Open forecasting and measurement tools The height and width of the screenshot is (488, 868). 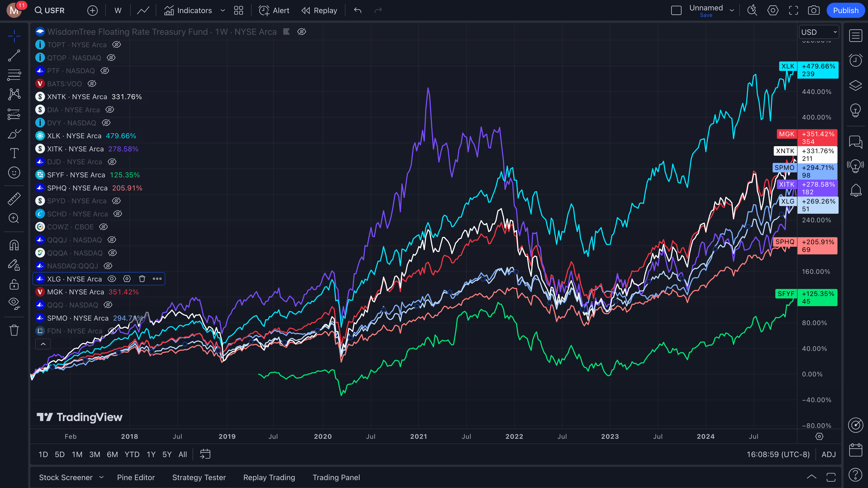point(14,114)
